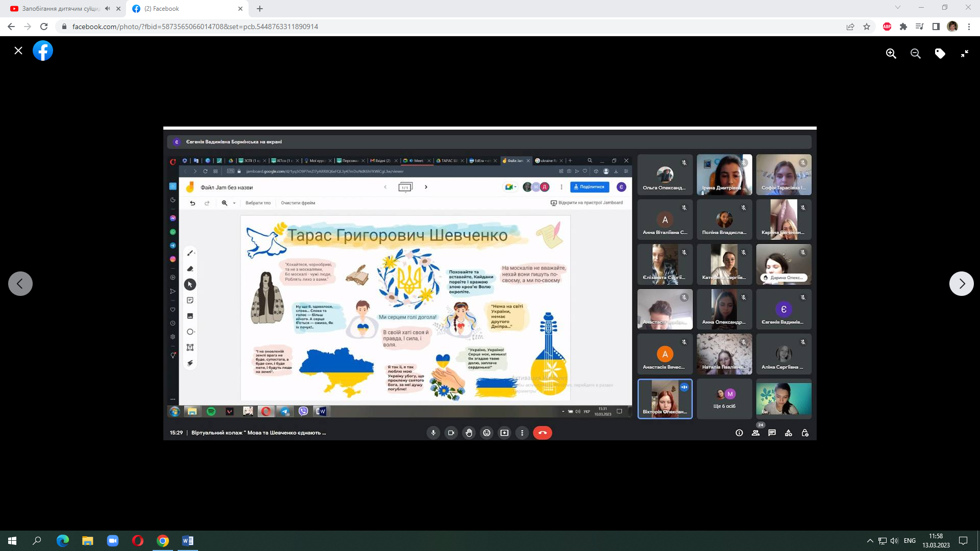Exit fullscreen photo view
The image size is (980, 551).
coord(964,54)
